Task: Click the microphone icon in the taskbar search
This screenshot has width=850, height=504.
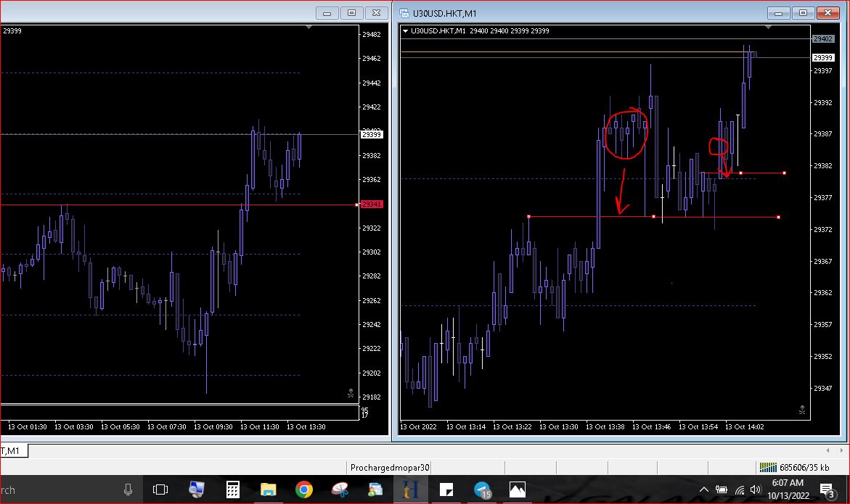Action: point(128,490)
